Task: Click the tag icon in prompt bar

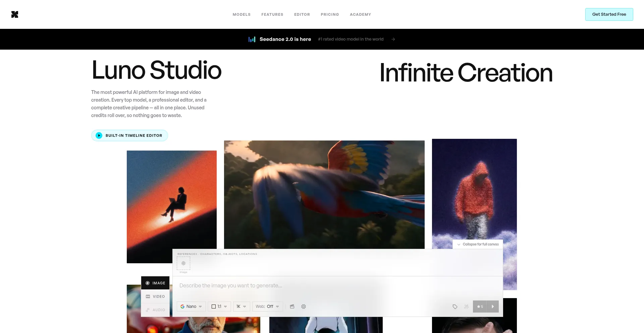Action: coord(455,307)
